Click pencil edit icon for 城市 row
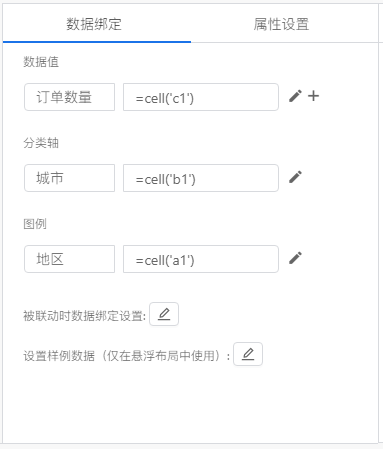This screenshot has width=383, height=449. (x=295, y=177)
